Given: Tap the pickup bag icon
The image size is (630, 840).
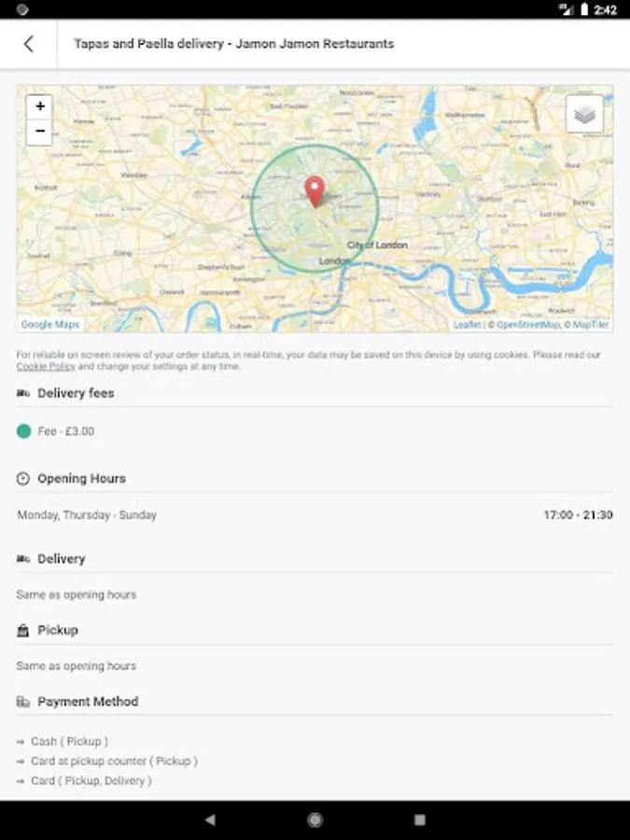Looking at the screenshot, I should tap(23, 631).
